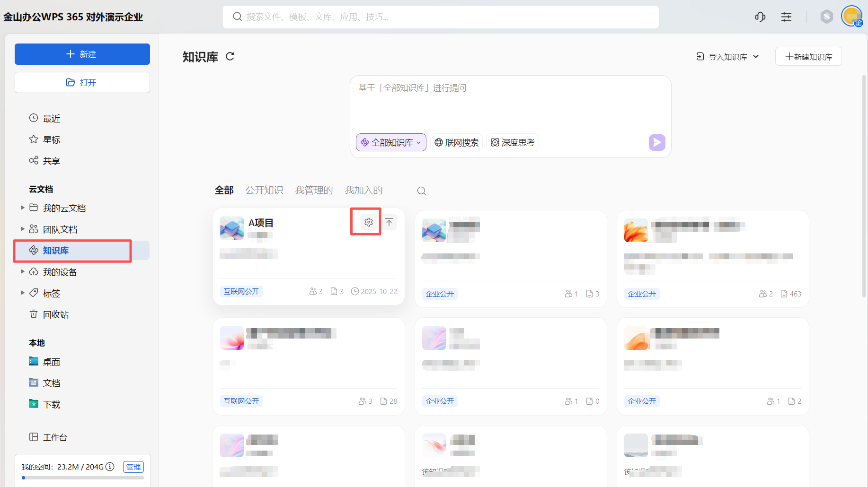The width and height of the screenshot is (868, 487).
Task: Toggle 深度思考 deep thinking
Action: click(x=513, y=142)
